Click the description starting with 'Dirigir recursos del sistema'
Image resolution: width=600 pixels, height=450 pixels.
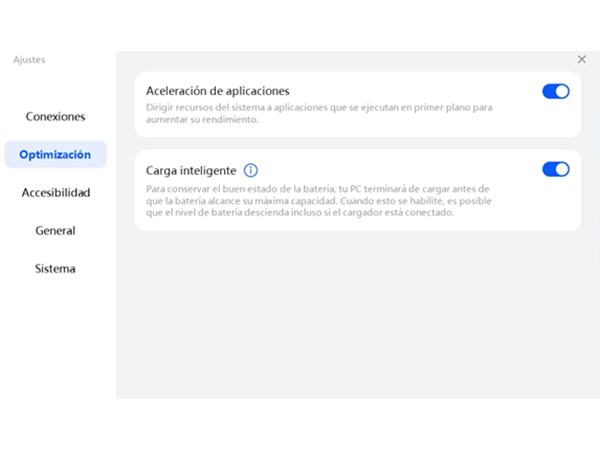[319, 113]
